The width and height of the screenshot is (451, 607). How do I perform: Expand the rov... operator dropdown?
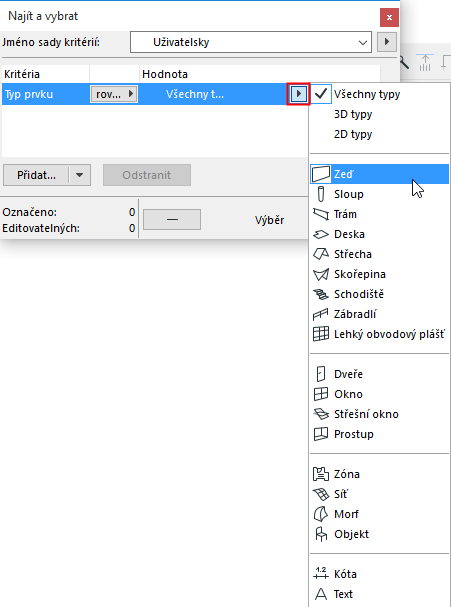[114, 94]
